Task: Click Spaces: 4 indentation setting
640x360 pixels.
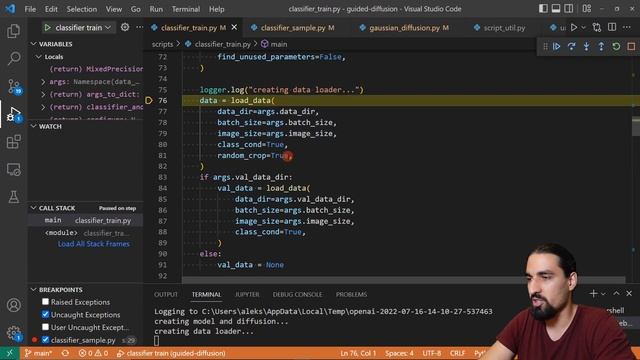Action: tap(399, 353)
